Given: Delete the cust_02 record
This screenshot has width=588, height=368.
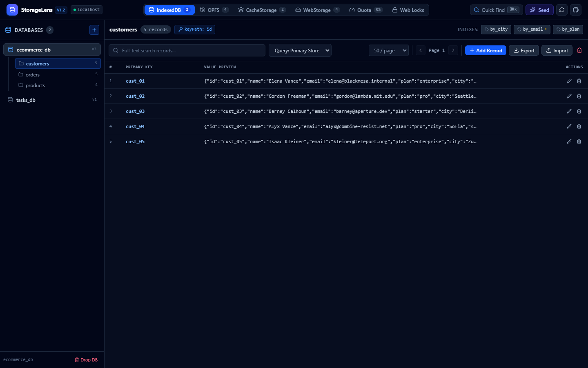Looking at the screenshot, I should [x=579, y=96].
